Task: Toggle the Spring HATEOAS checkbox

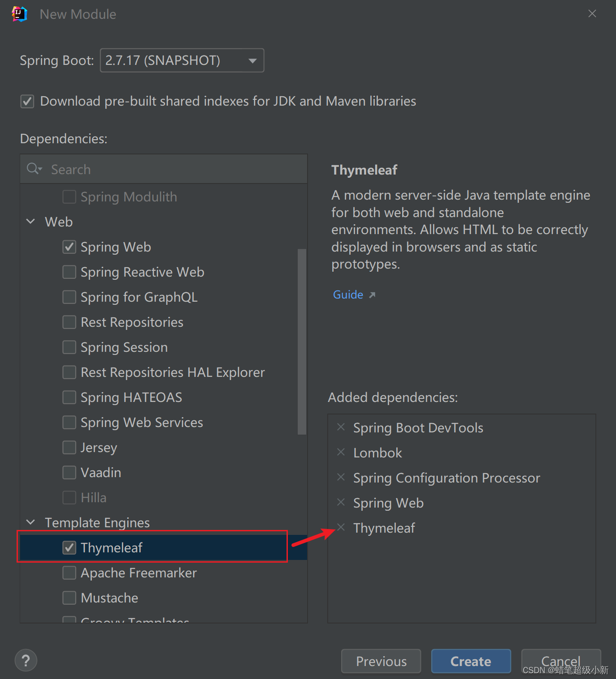Action: coord(69,397)
